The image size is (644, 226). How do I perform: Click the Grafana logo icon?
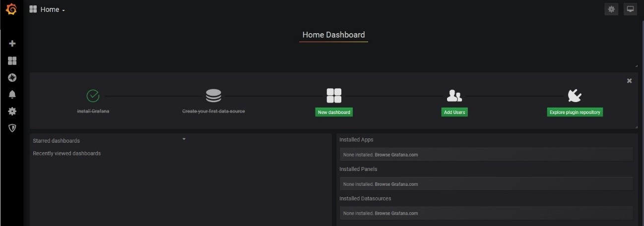[x=11, y=9]
